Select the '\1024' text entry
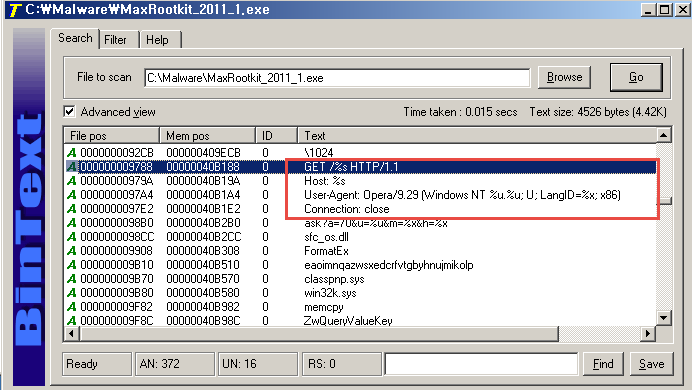Image resolution: width=692 pixels, height=390 pixels. coord(319,153)
